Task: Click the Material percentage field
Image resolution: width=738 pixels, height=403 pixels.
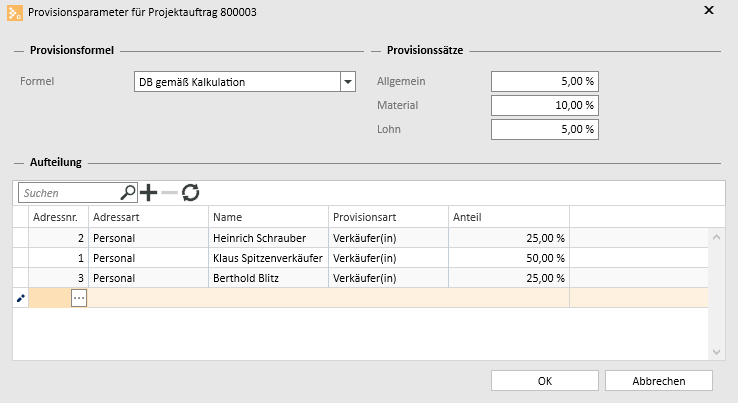Action: point(545,105)
